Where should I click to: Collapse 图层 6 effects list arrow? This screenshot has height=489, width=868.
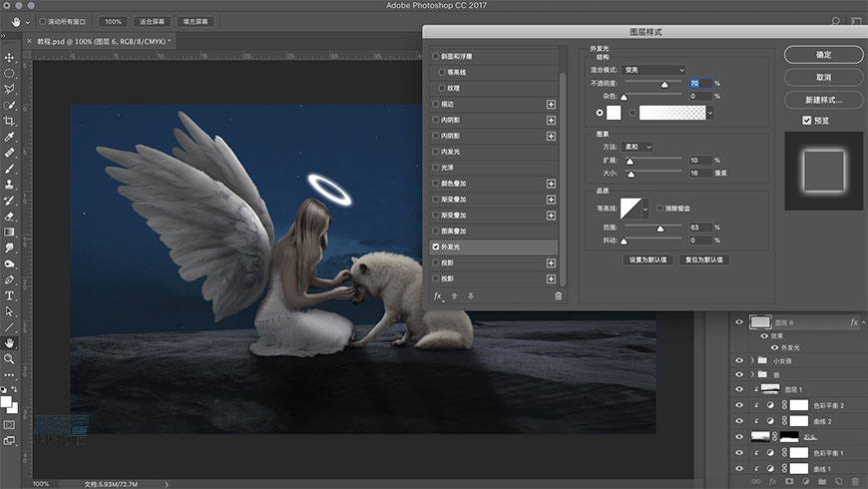click(863, 322)
